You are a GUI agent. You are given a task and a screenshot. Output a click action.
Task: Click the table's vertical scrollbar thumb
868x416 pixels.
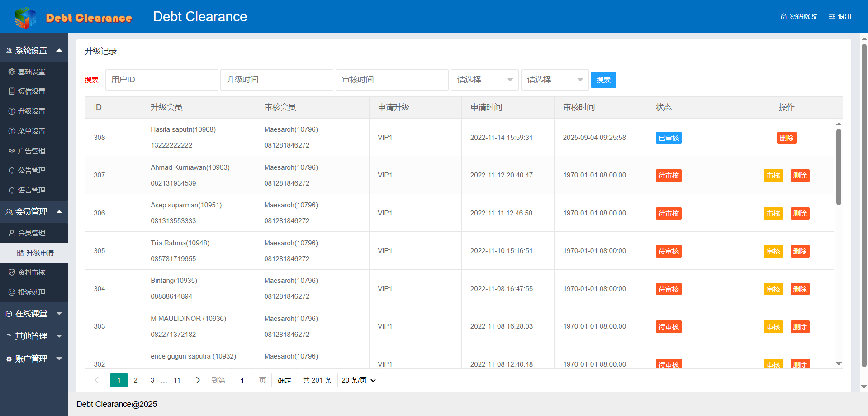coord(839,167)
